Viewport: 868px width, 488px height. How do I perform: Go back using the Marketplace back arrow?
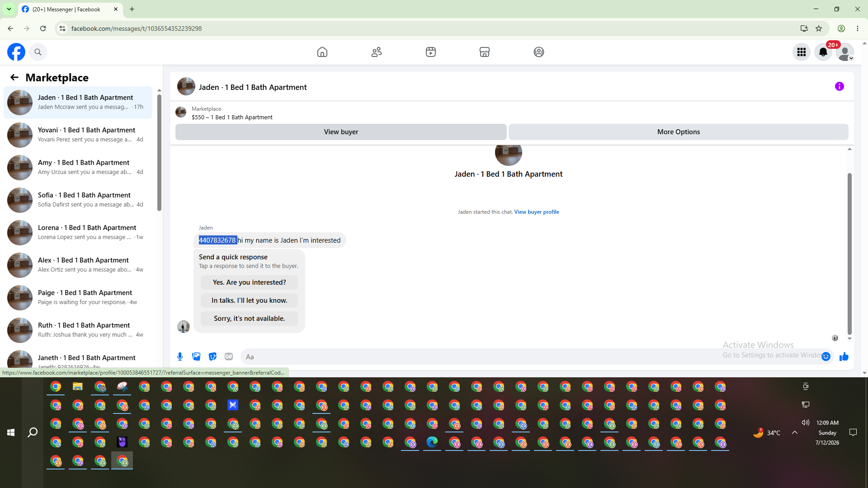pos(14,77)
